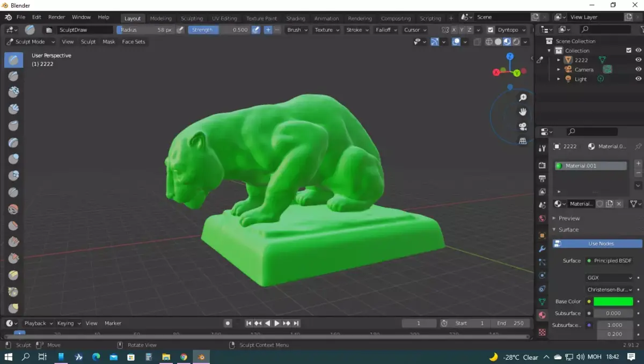Viewport: 644px width, 364px height.
Task: Open the Active Tool properties tab
Action: pyautogui.click(x=542, y=148)
